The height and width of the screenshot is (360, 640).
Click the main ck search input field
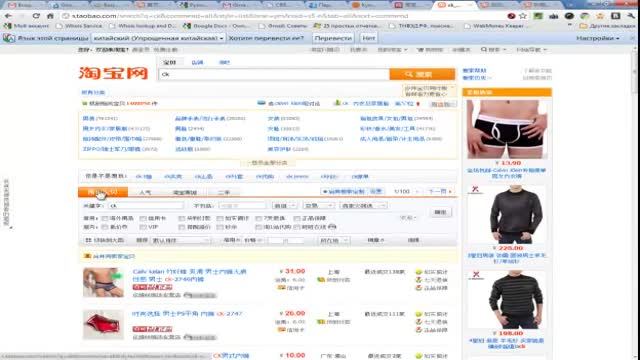tap(274, 74)
